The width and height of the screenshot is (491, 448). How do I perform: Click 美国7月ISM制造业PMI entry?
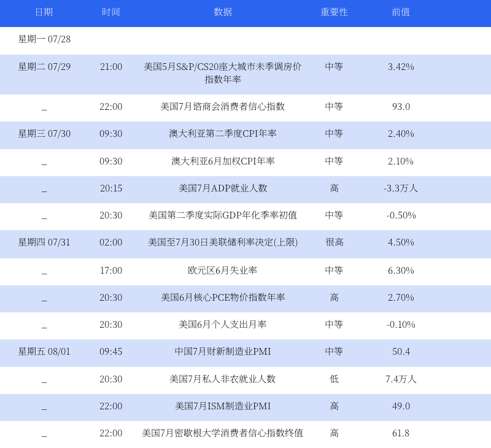pos(223,406)
